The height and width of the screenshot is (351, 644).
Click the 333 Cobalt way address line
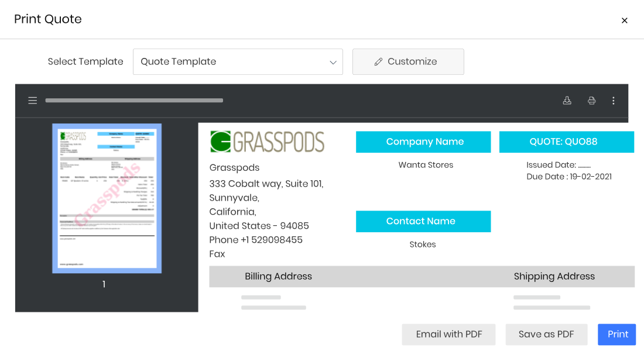click(x=266, y=184)
